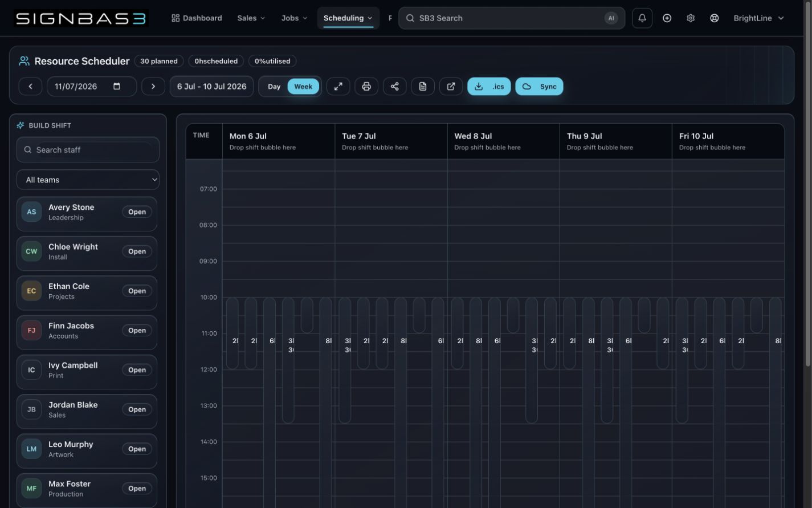The height and width of the screenshot is (508, 812).
Task: Open schedule in external window icon
Action: pos(451,86)
